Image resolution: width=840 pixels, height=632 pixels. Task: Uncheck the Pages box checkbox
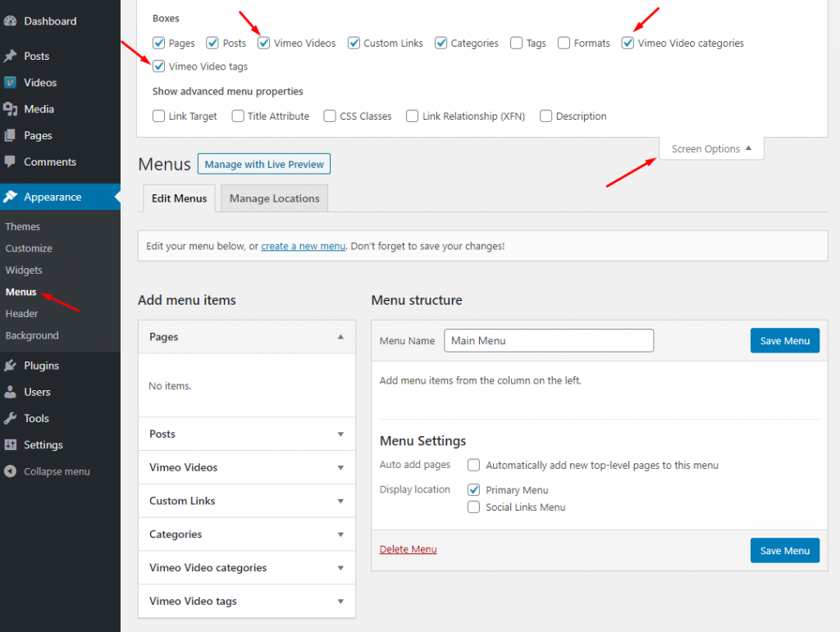point(158,43)
